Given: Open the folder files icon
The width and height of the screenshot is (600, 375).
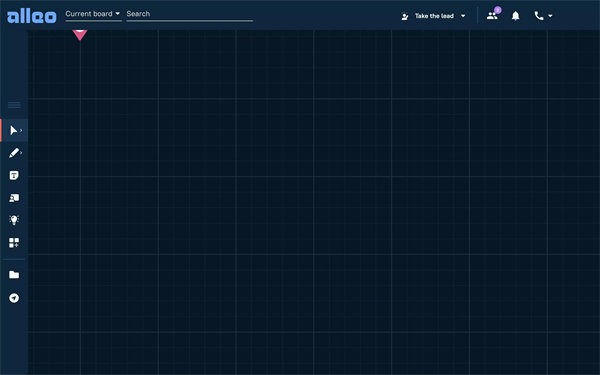Looking at the screenshot, I should pos(14,275).
